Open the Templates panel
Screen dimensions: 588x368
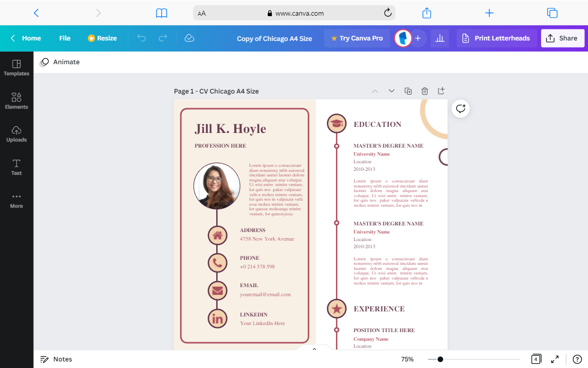point(17,68)
